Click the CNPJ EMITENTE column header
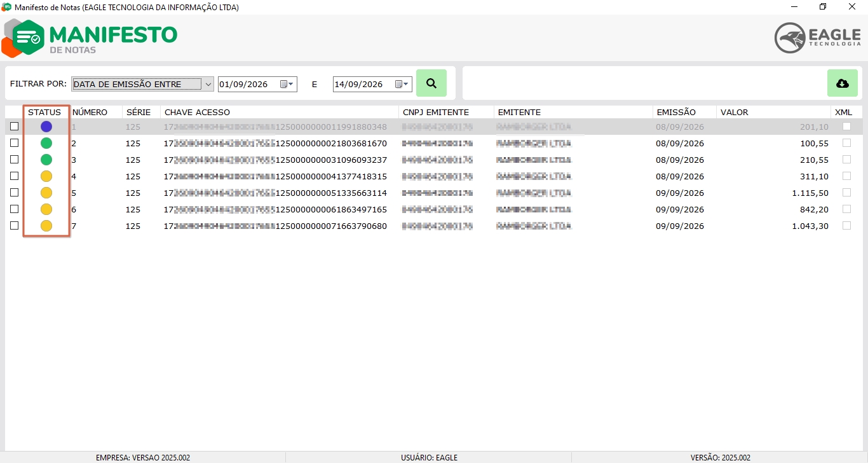The width and height of the screenshot is (868, 463). 446,112
